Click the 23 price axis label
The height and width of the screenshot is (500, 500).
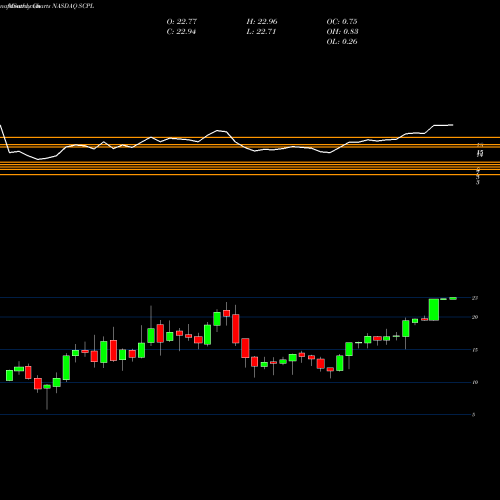pos(475,298)
